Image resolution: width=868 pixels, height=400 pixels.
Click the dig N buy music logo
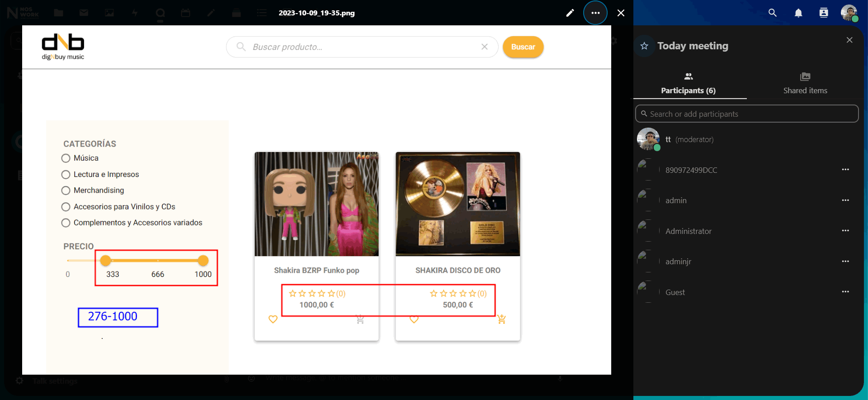[x=63, y=47]
